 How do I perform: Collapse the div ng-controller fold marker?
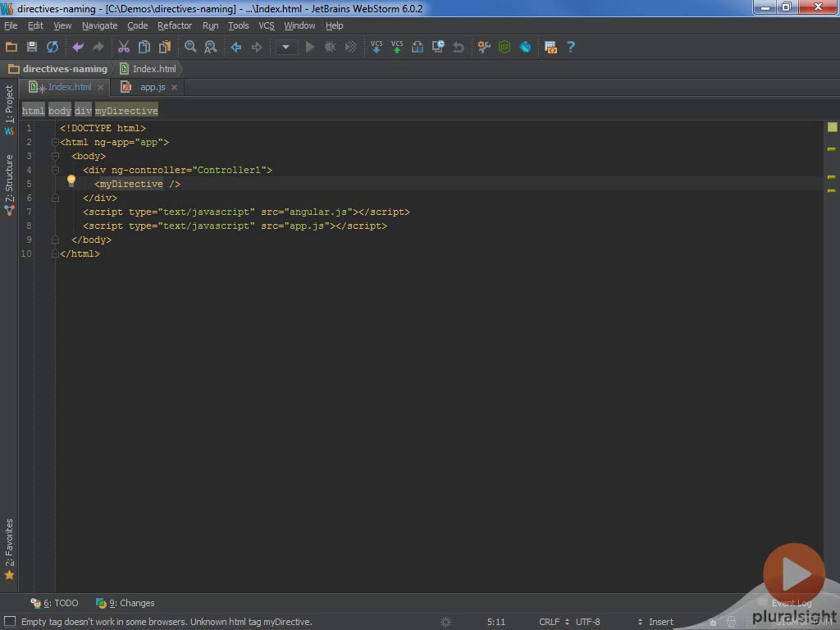point(55,171)
